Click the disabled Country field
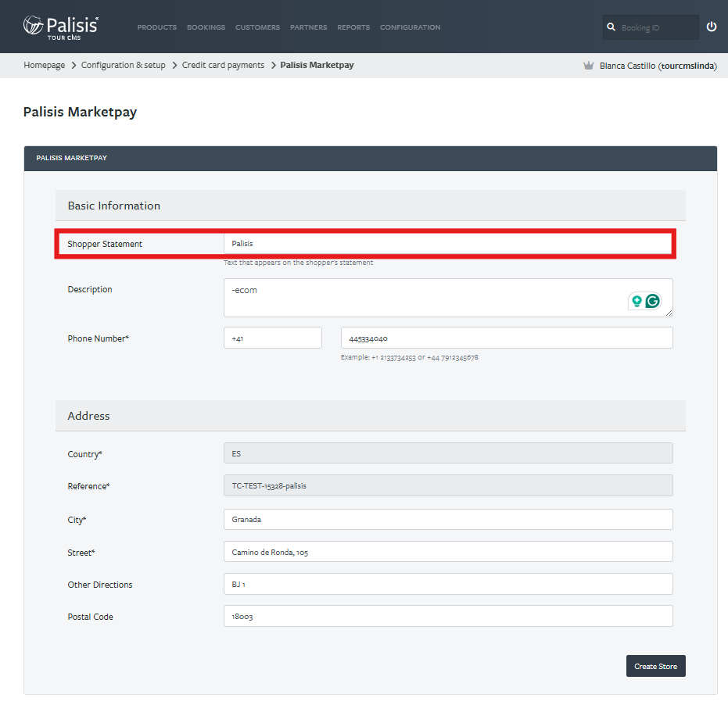This screenshot has height=705, width=728. [448, 453]
